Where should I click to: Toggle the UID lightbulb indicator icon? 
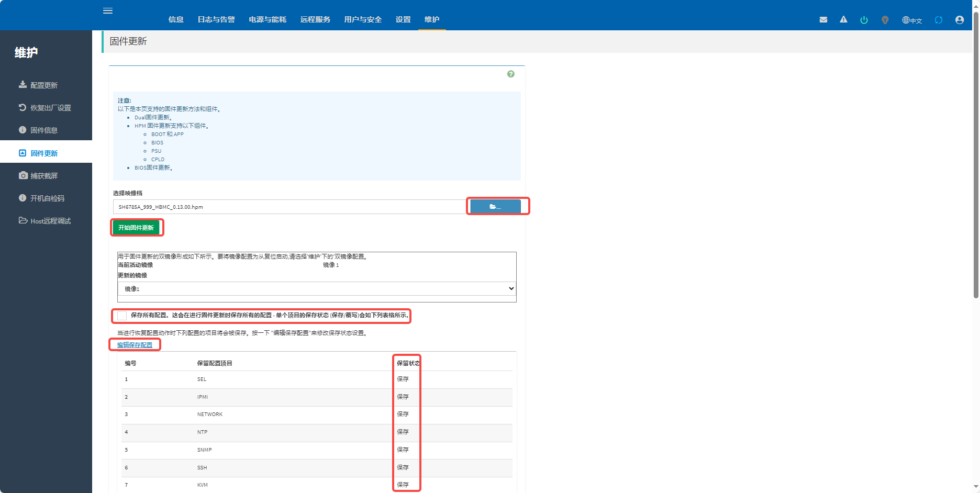click(x=885, y=20)
